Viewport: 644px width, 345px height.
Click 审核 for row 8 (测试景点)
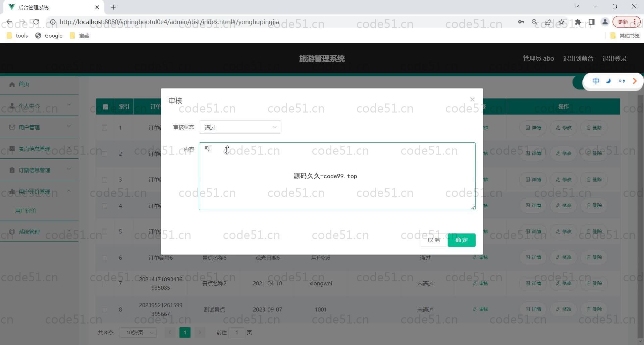click(x=481, y=309)
